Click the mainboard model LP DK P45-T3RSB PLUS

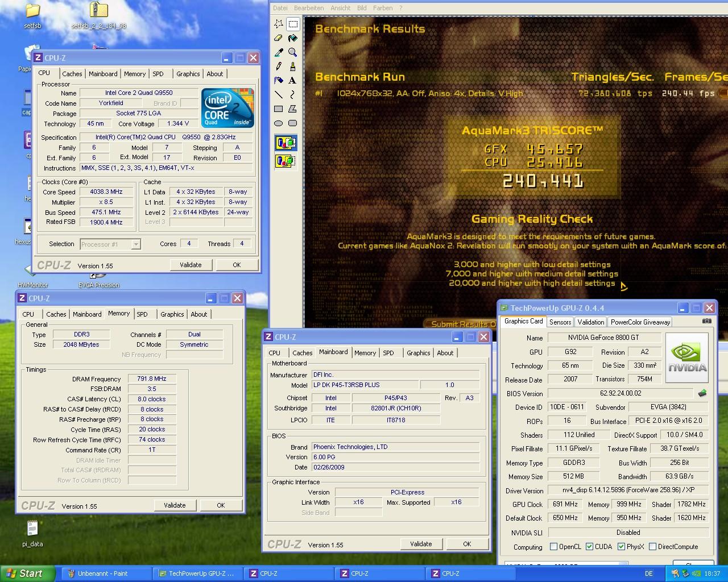click(x=365, y=385)
